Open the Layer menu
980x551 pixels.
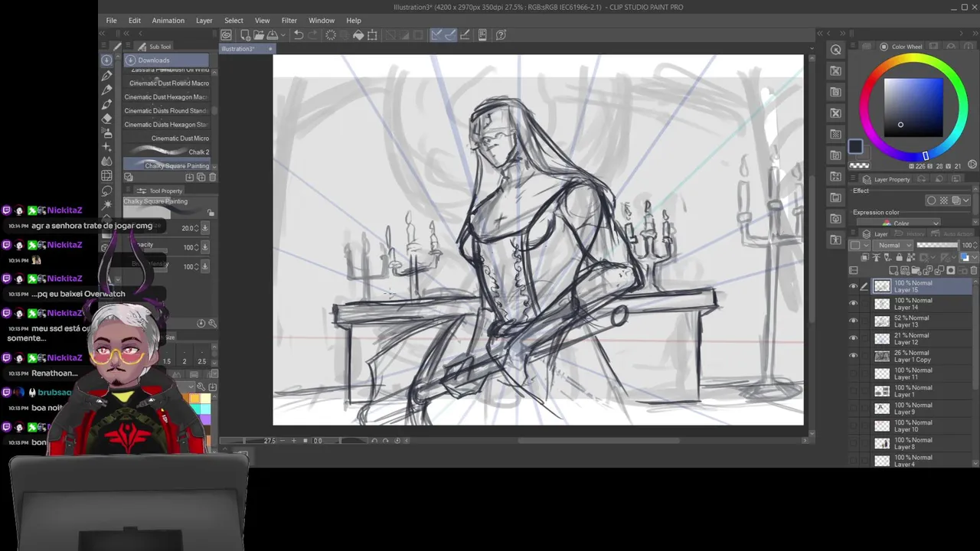click(204, 21)
